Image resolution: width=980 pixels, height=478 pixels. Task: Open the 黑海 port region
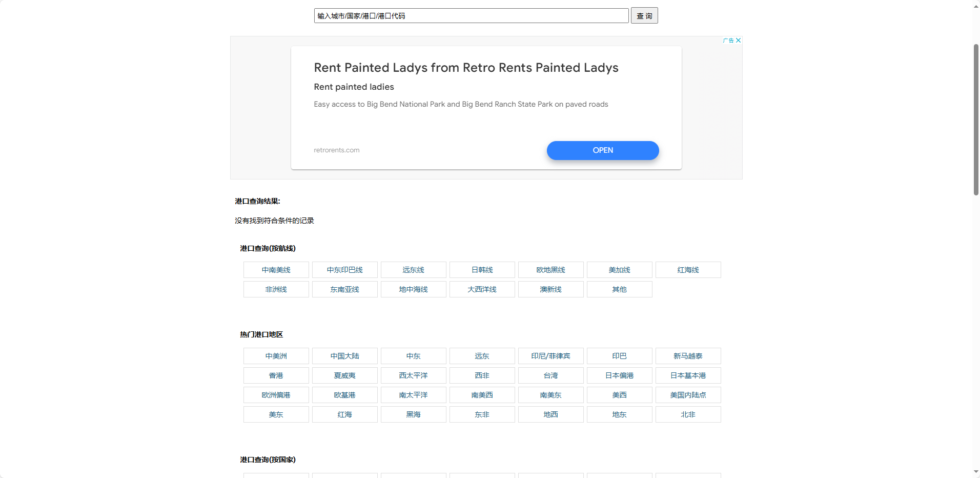pyautogui.click(x=414, y=414)
